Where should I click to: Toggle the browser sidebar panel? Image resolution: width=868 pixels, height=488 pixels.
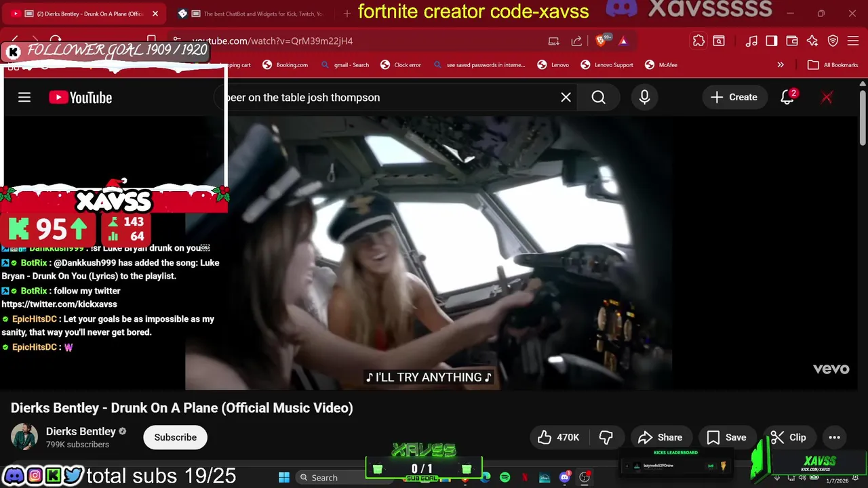point(771,41)
